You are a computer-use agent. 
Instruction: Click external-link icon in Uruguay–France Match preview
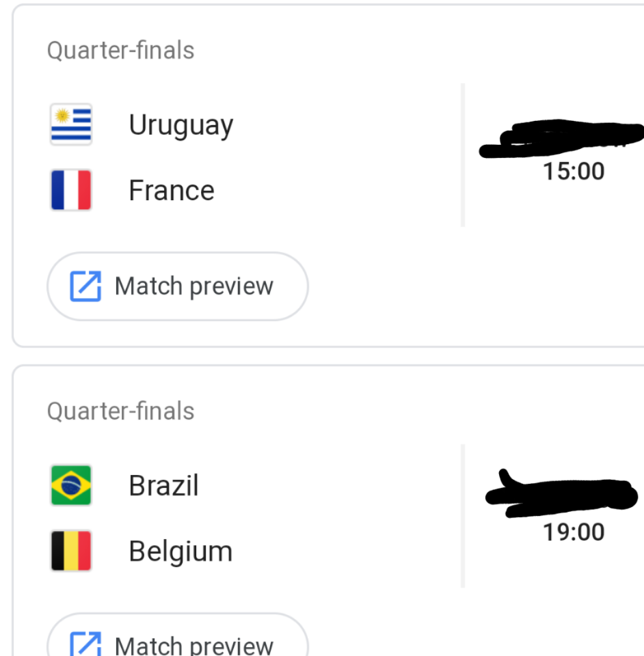pyautogui.click(x=85, y=286)
